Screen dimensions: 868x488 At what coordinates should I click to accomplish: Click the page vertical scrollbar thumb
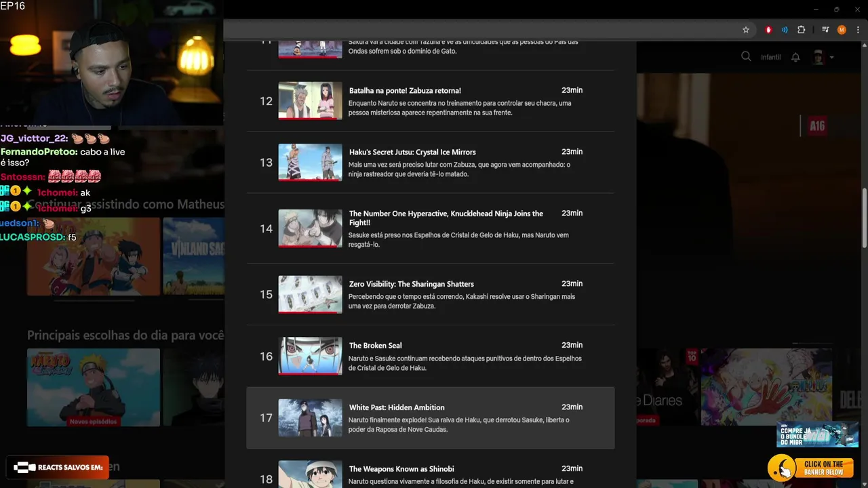pos(863,219)
